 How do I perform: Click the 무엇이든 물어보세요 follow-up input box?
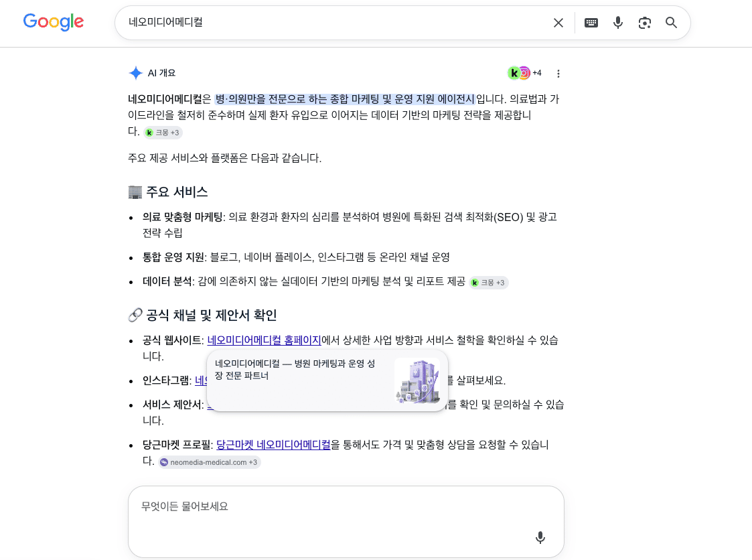point(346,522)
